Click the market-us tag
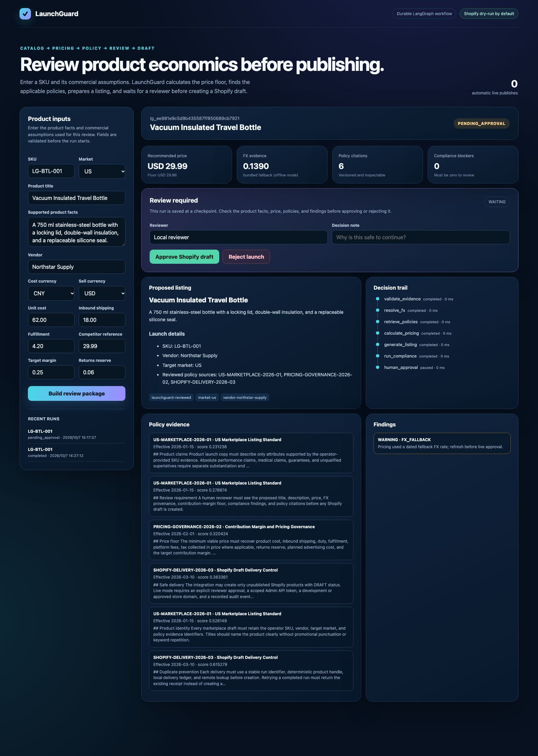 pos(207,397)
